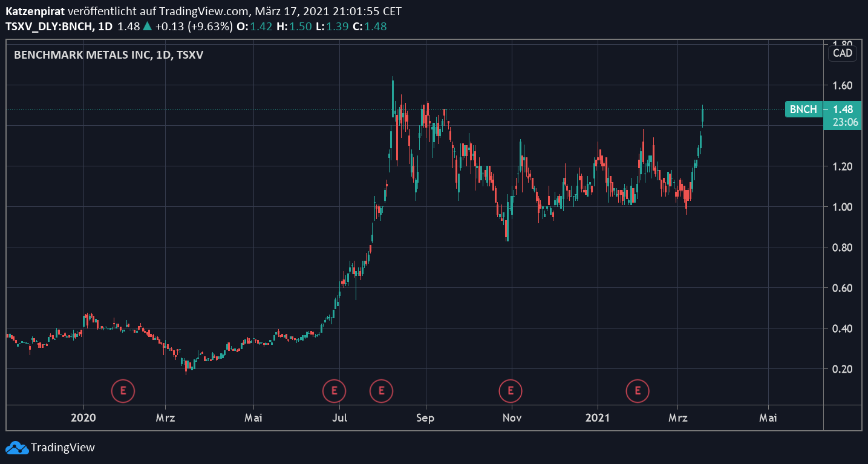Open the CAD currency selector
868x464 pixels.
[843, 53]
